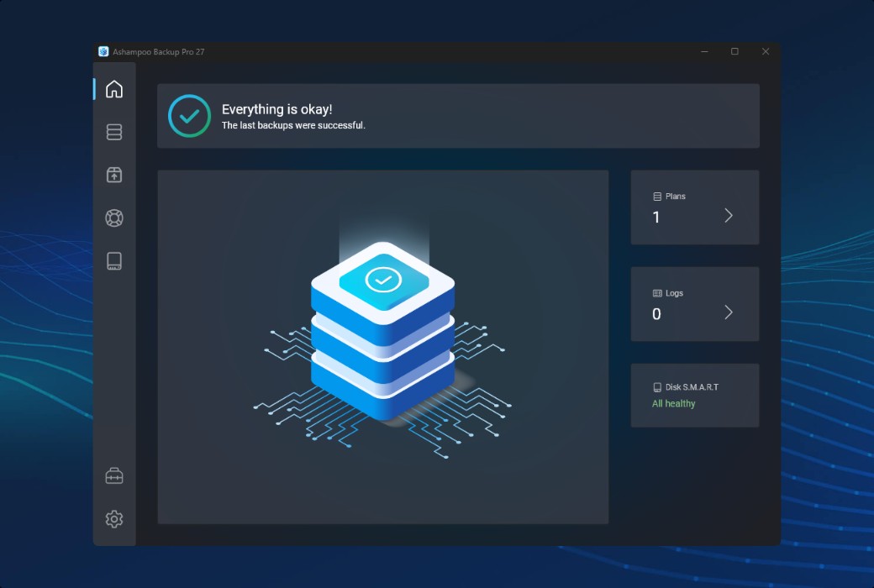Open the Plans card showing count 1
The height and width of the screenshot is (588, 874).
[x=695, y=207]
